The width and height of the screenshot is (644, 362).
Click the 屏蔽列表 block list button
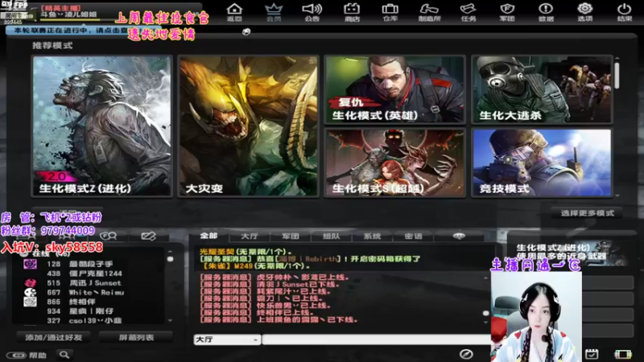pyautogui.click(x=136, y=337)
